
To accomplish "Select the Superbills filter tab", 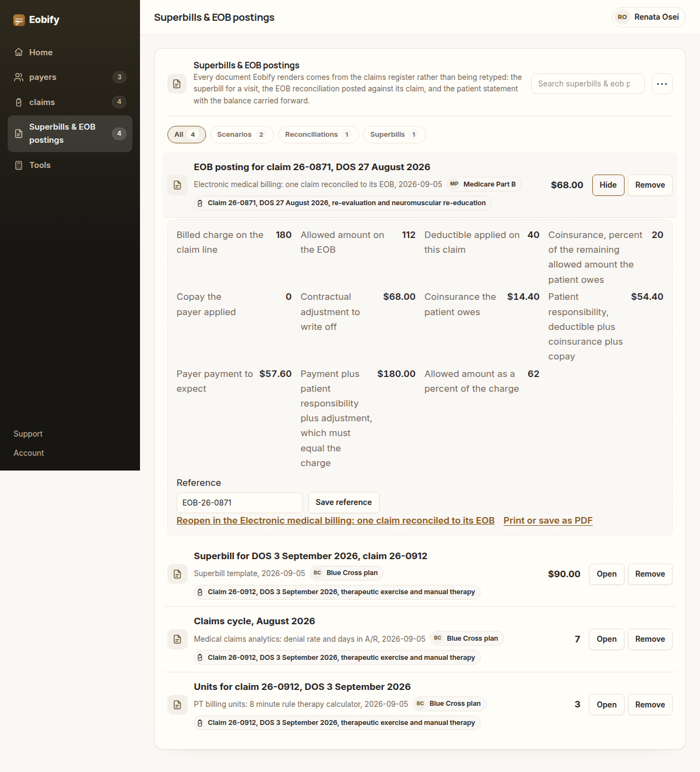I will (394, 135).
